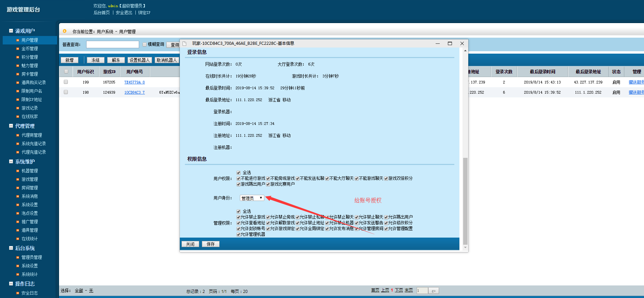Click the 设置机器人 button
The width and height of the screenshot is (644, 298).
coord(139,60)
